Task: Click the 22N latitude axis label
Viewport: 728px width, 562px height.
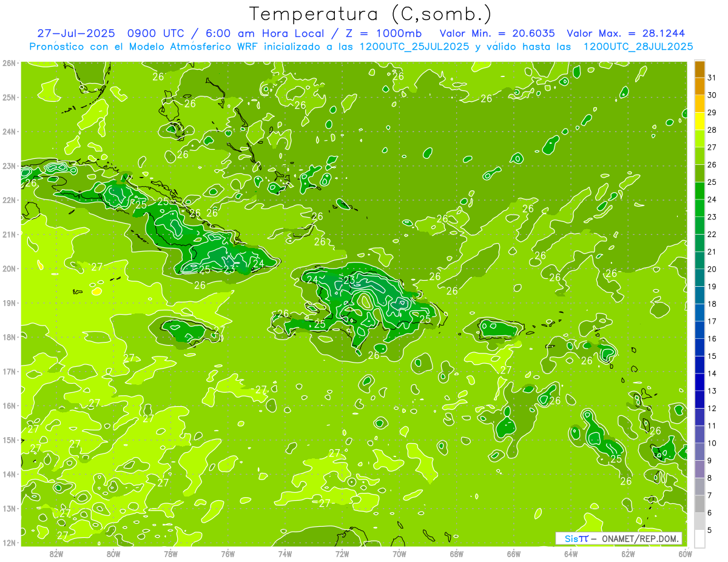Action: point(9,200)
